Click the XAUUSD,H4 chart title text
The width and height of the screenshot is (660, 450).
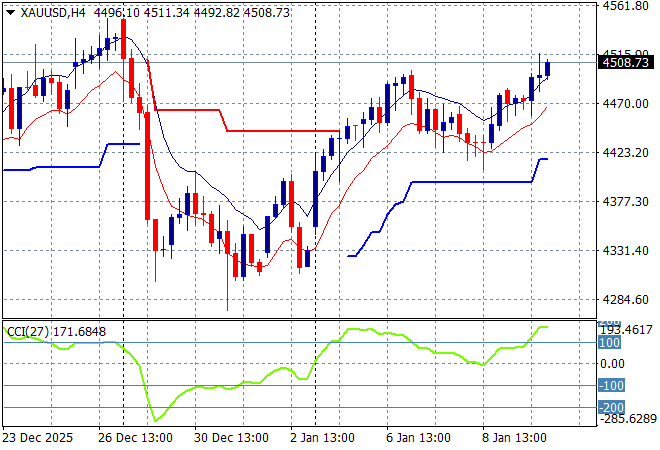click(46, 11)
